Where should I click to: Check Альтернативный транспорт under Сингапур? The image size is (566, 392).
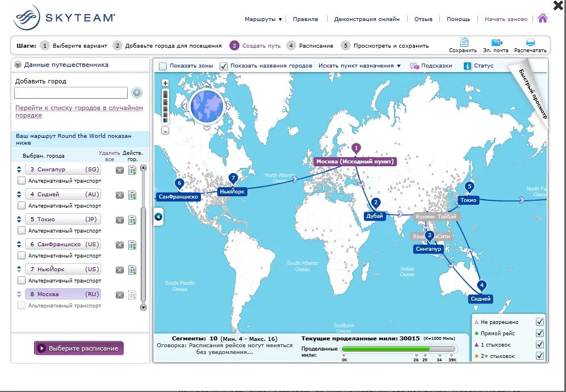(x=22, y=180)
